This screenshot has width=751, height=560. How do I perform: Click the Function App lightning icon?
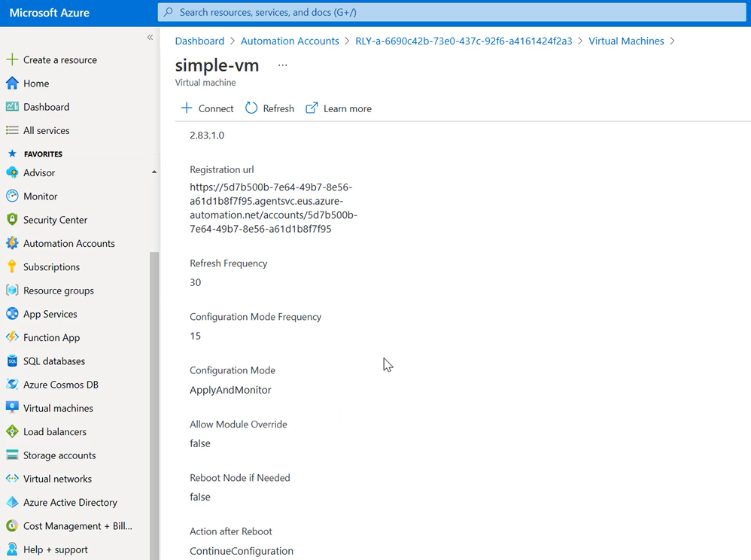point(12,337)
